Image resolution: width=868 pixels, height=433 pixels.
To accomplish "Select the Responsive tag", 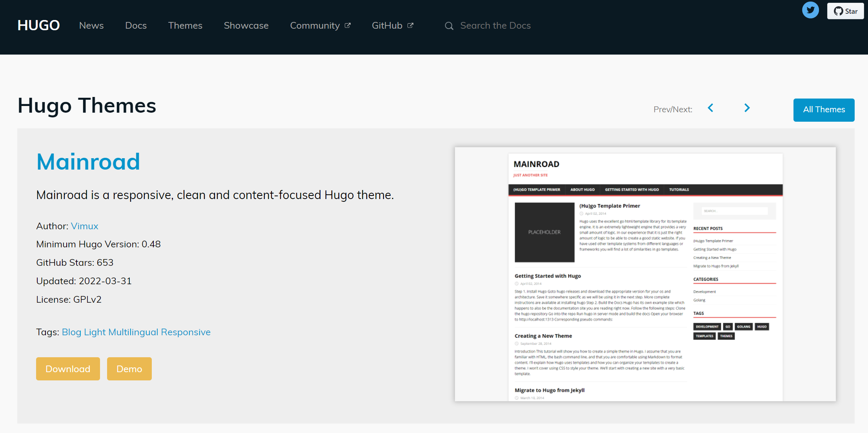I will (x=186, y=332).
